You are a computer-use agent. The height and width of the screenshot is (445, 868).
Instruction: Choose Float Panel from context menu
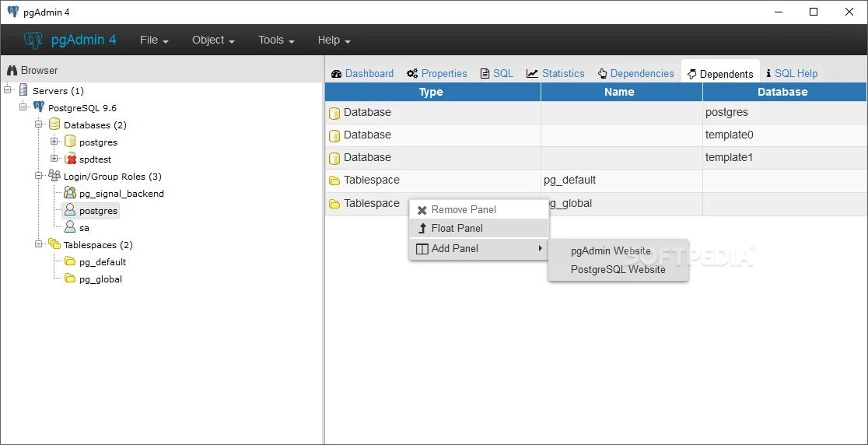[479, 228]
